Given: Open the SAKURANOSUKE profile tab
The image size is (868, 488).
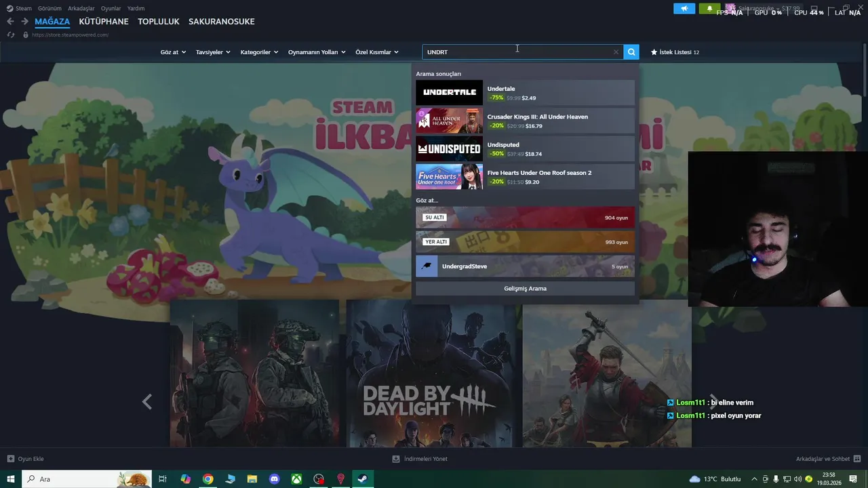Looking at the screenshot, I should pyautogui.click(x=222, y=22).
